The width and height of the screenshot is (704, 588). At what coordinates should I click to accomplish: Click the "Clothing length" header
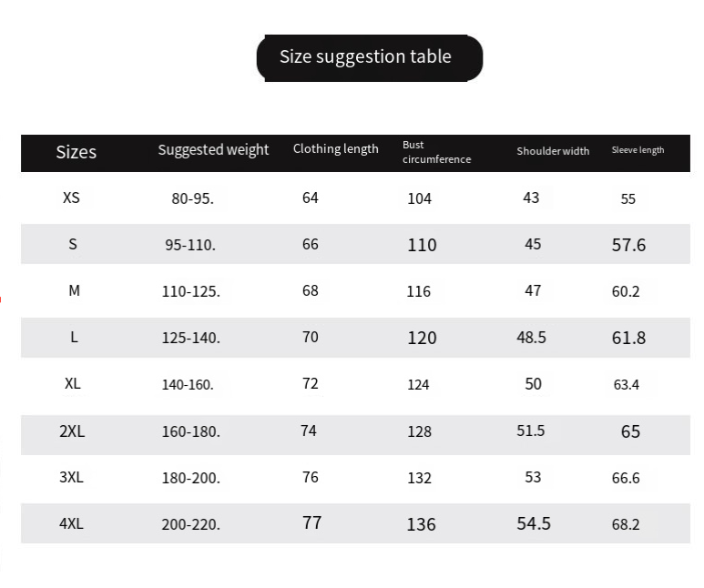(x=335, y=149)
